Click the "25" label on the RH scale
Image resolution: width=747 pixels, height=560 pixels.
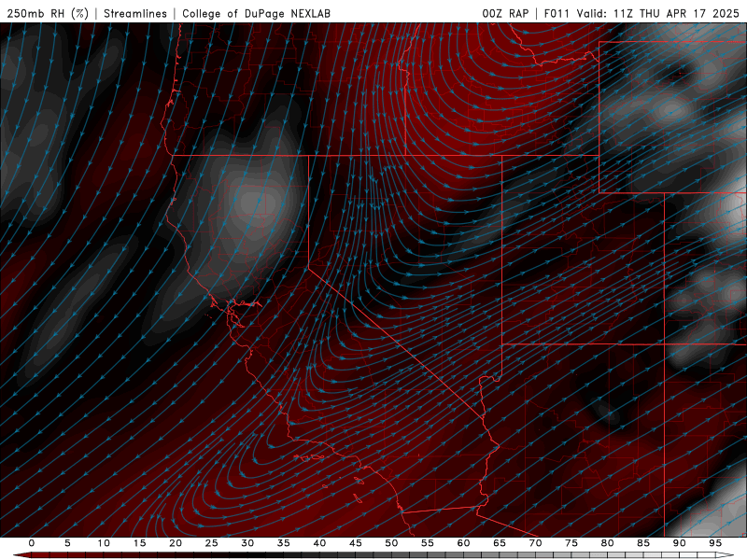click(x=212, y=543)
